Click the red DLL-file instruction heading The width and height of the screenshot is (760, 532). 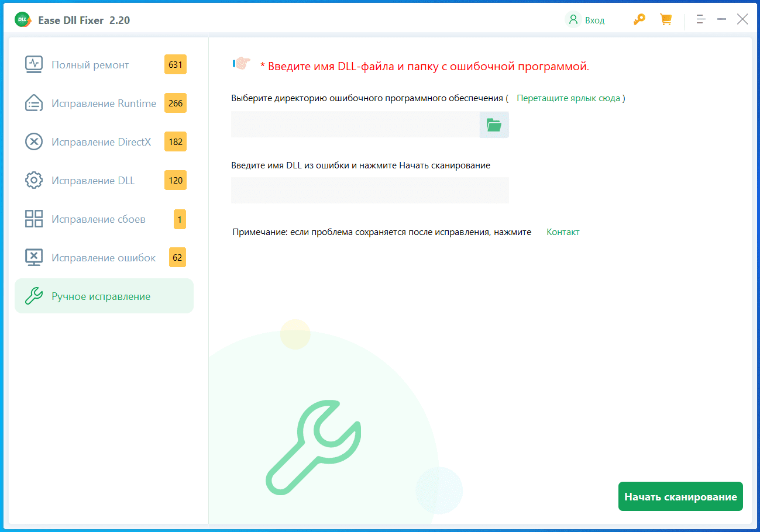click(x=425, y=66)
